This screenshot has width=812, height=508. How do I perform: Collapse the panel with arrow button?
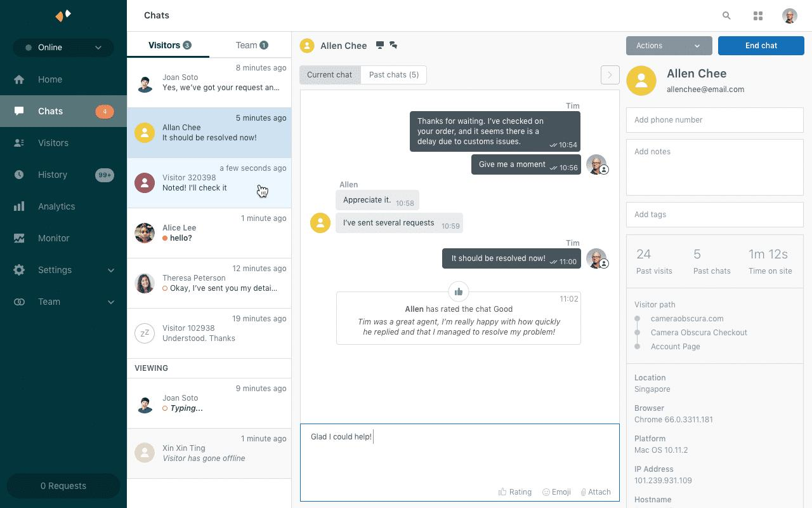coord(610,75)
